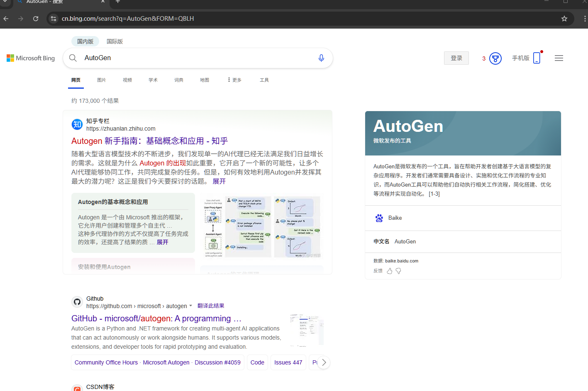588x391 pixels.
Task: Open Autogen 新手指南 Zhihu result title
Action: coord(150,141)
